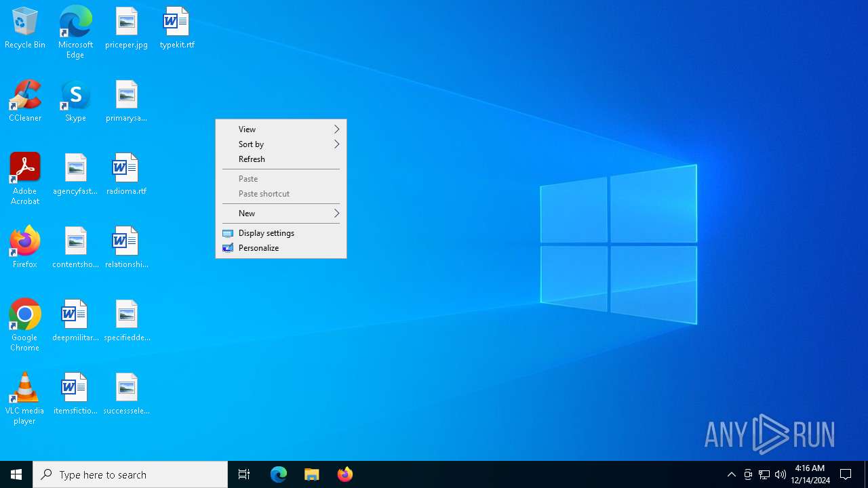
Task: Select the Firefox desktop shortcut
Action: 25,247
